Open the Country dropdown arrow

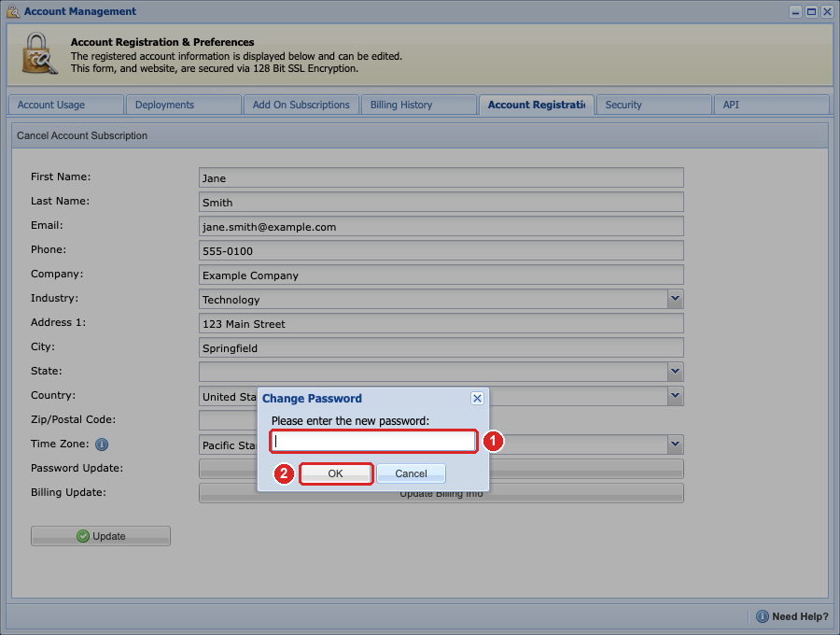pyautogui.click(x=675, y=396)
